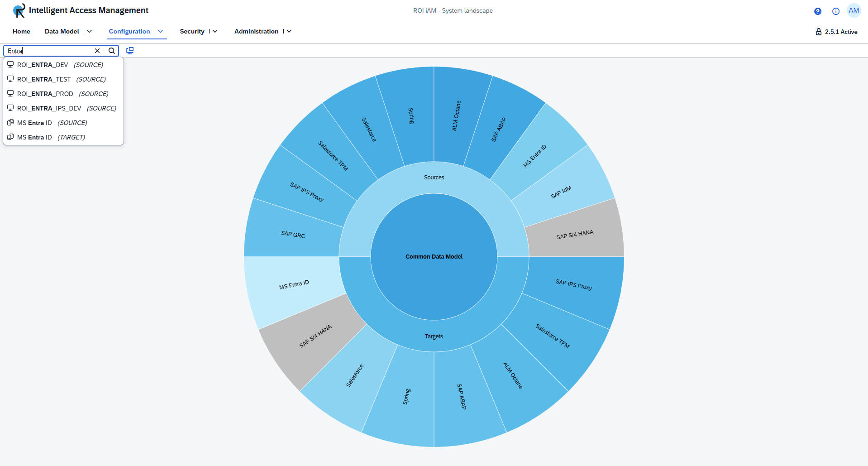Switch to the Home menu item
868x466 pixels.
[x=21, y=31]
